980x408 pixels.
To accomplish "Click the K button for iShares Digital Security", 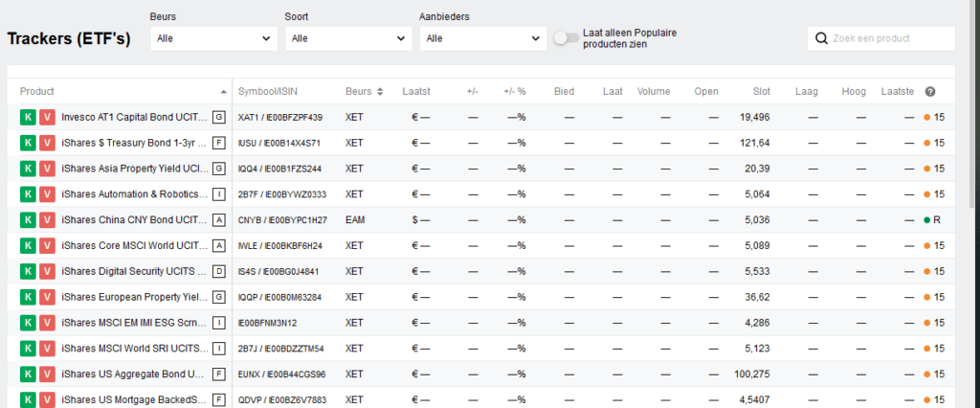I will click(28, 271).
